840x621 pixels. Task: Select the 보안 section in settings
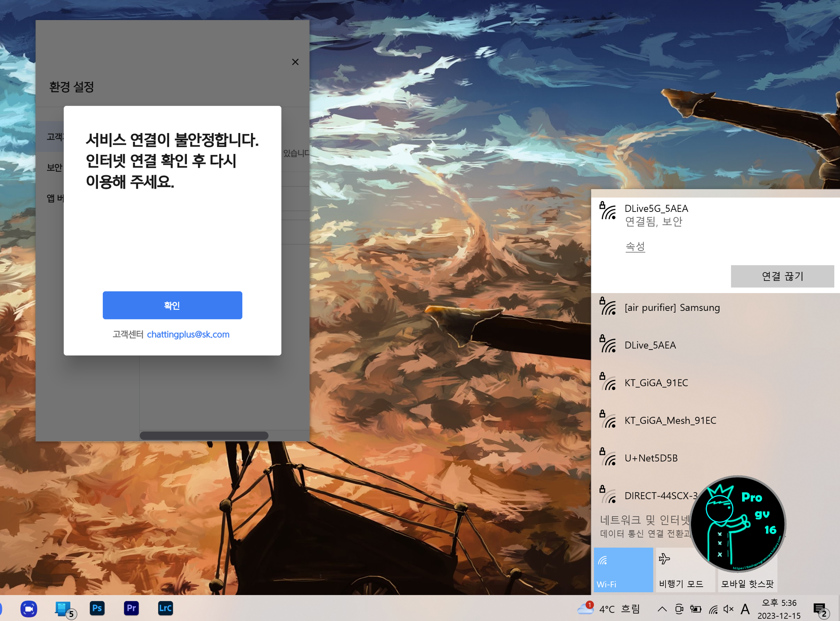pos(54,167)
